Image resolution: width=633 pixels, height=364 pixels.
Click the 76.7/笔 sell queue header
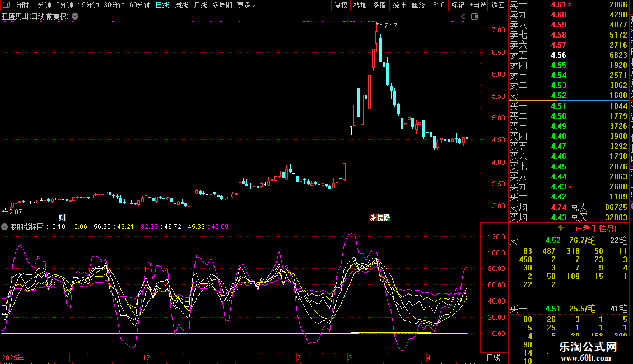click(x=582, y=240)
